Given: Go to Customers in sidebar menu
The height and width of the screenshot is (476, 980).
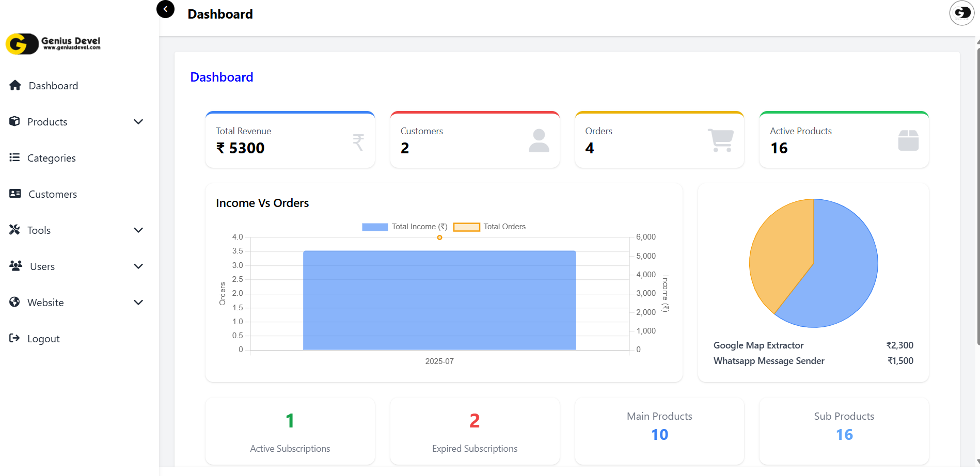Looking at the screenshot, I should point(52,194).
